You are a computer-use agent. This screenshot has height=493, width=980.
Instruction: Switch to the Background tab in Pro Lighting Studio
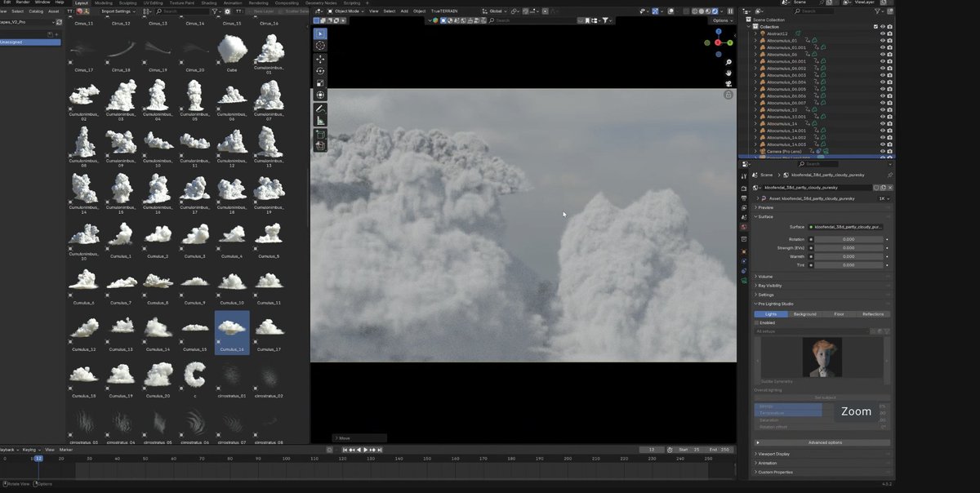[804, 313]
